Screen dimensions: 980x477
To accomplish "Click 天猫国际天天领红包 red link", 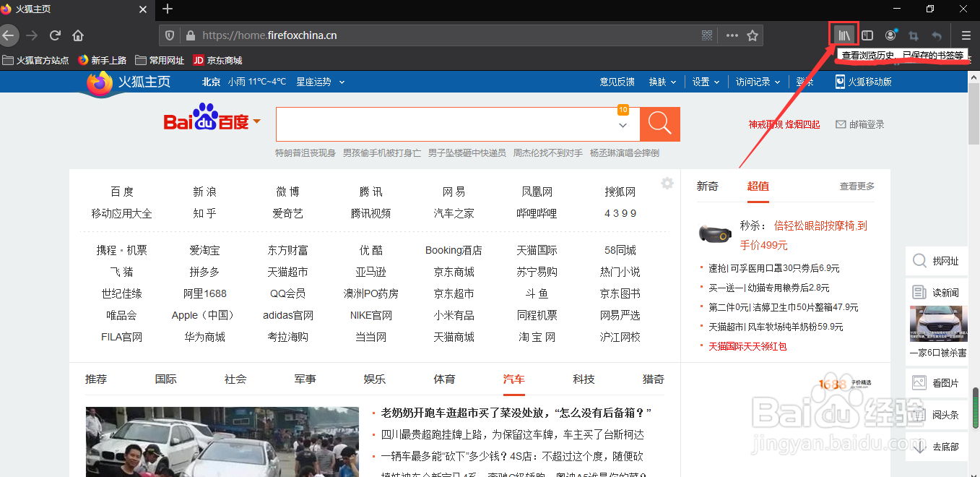I will pos(747,346).
